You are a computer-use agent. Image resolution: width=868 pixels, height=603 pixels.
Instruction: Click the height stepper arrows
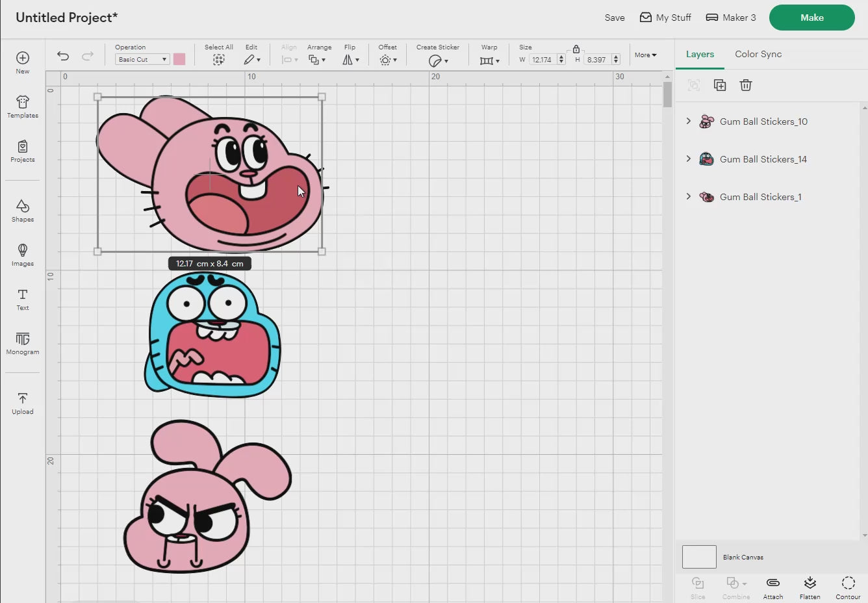(616, 59)
